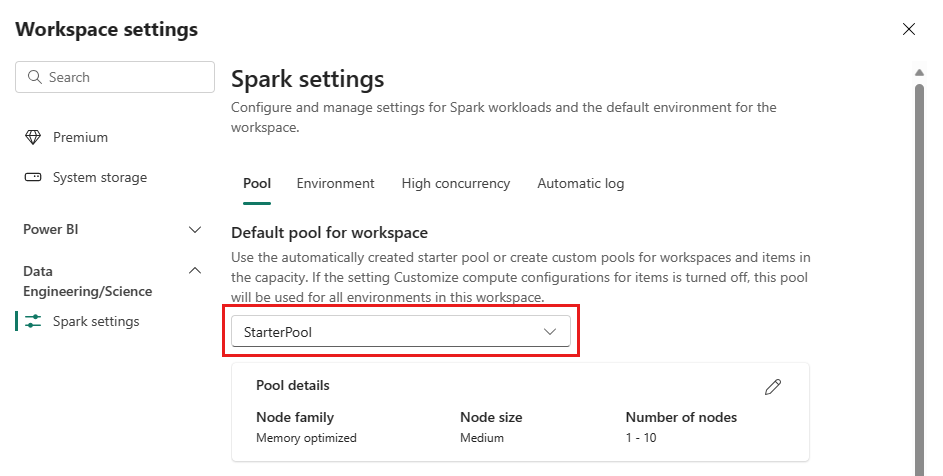Close the Workspace settings panel
The height and width of the screenshot is (476, 943).
click(909, 29)
